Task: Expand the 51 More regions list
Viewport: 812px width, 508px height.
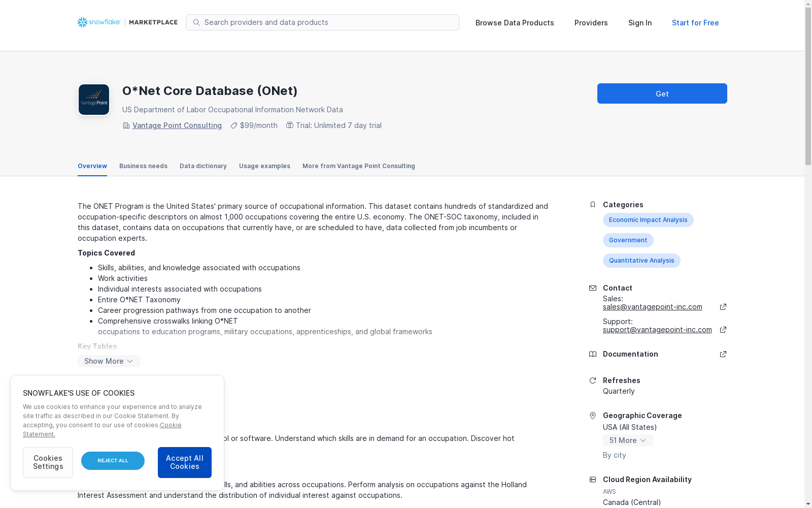Action: pos(628,440)
